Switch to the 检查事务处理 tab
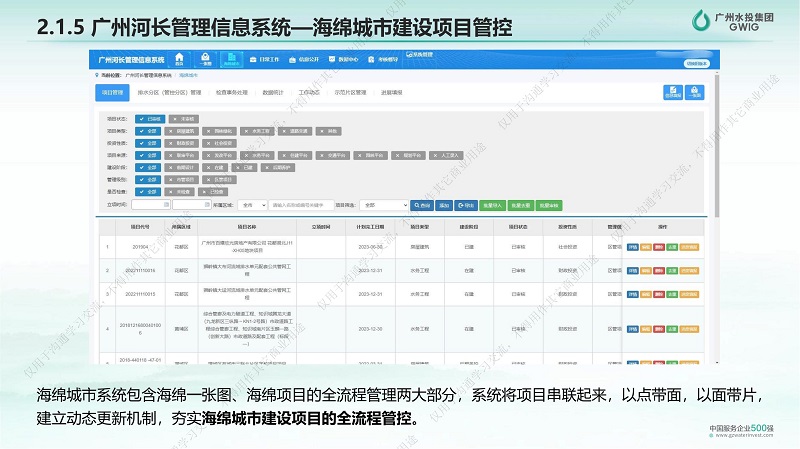Viewport: 800px width, 449px height. pyautogui.click(x=232, y=93)
